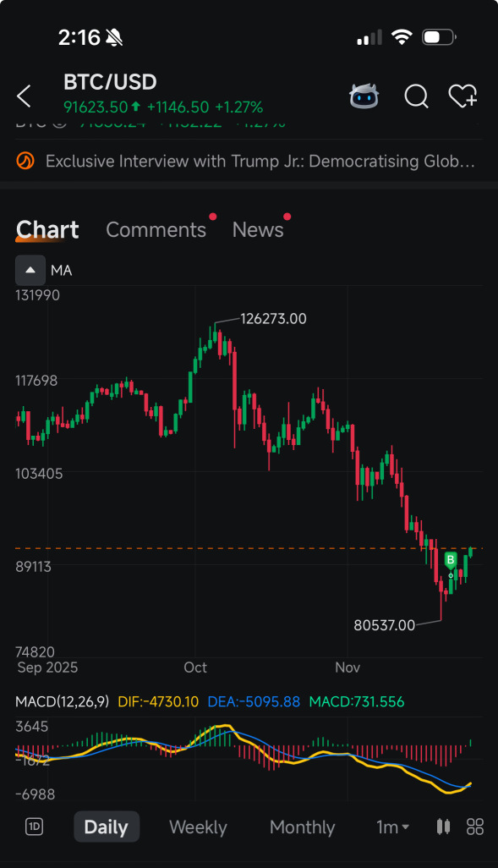498x868 pixels.
Task: Open the search magnifier icon
Action: click(416, 96)
